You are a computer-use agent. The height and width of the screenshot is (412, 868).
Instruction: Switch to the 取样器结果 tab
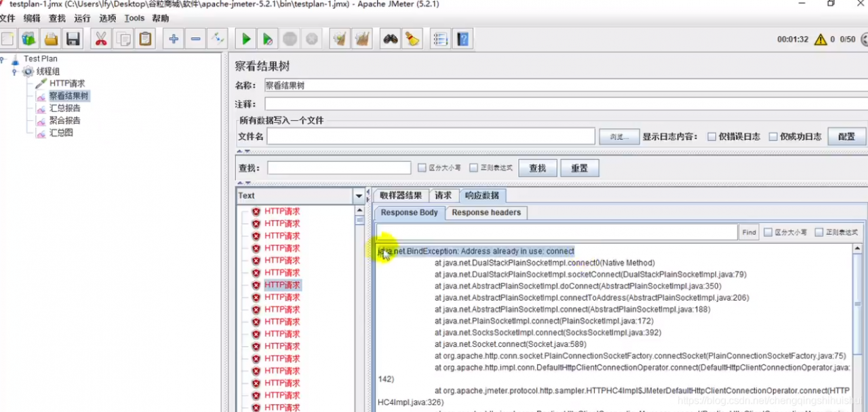tap(401, 195)
